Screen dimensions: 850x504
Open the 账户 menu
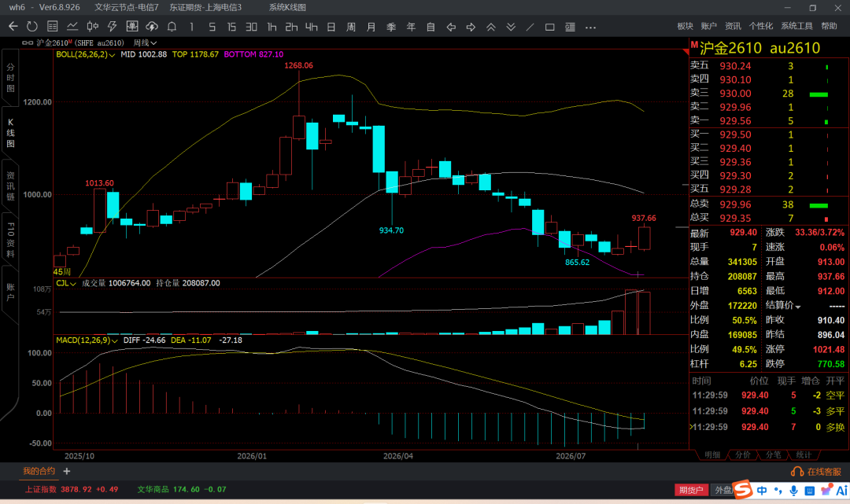pyautogui.click(x=708, y=26)
